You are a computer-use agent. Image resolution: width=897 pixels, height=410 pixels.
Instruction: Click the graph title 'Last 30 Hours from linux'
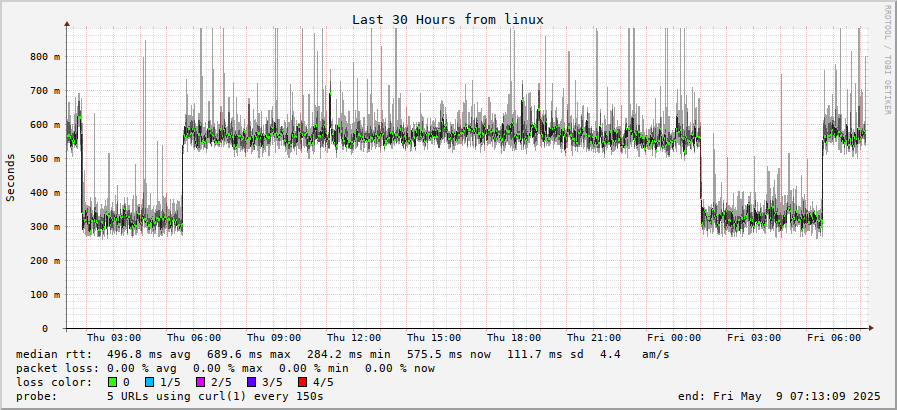(x=448, y=19)
